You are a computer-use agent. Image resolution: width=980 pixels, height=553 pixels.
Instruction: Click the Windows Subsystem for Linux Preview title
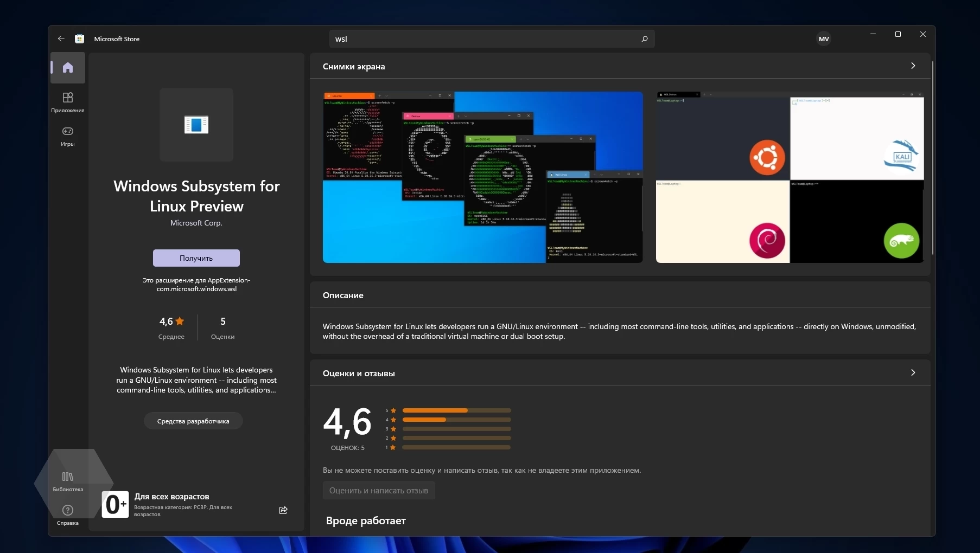click(x=196, y=196)
